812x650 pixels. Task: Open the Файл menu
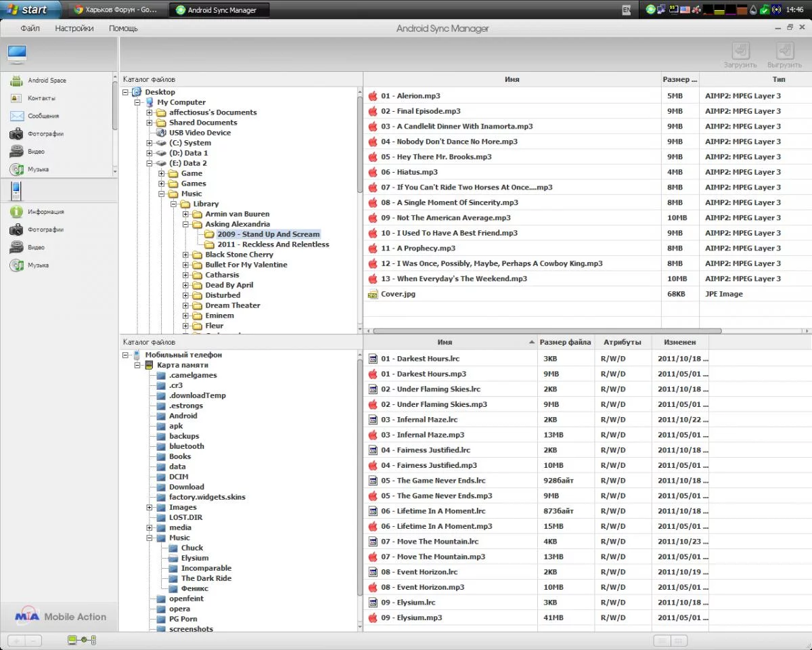tap(30, 28)
